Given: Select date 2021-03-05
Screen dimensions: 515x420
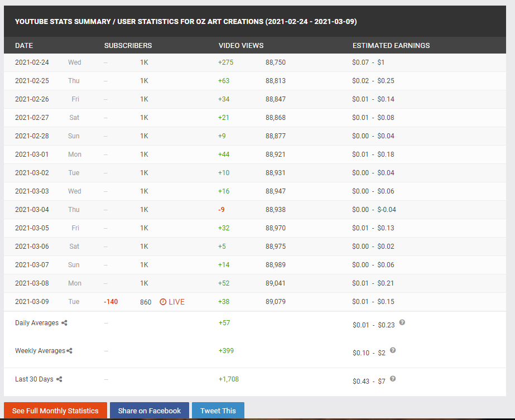Looking at the screenshot, I should (32, 228).
